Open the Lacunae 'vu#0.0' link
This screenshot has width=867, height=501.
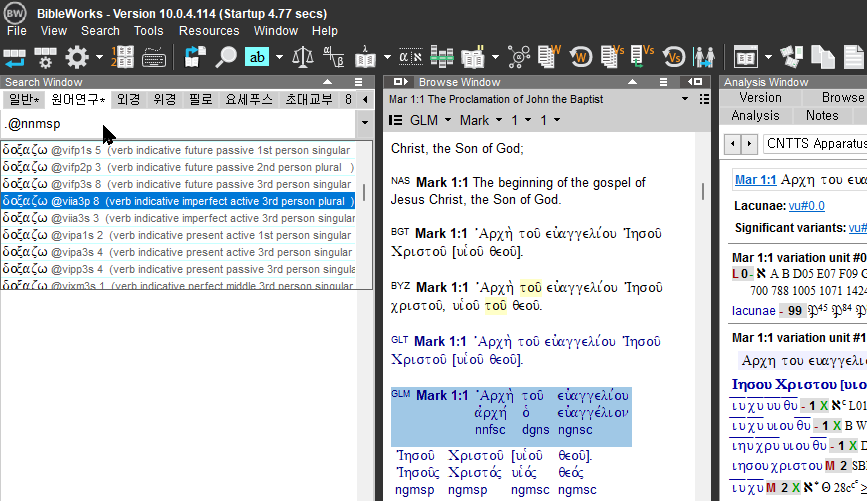[x=807, y=206]
